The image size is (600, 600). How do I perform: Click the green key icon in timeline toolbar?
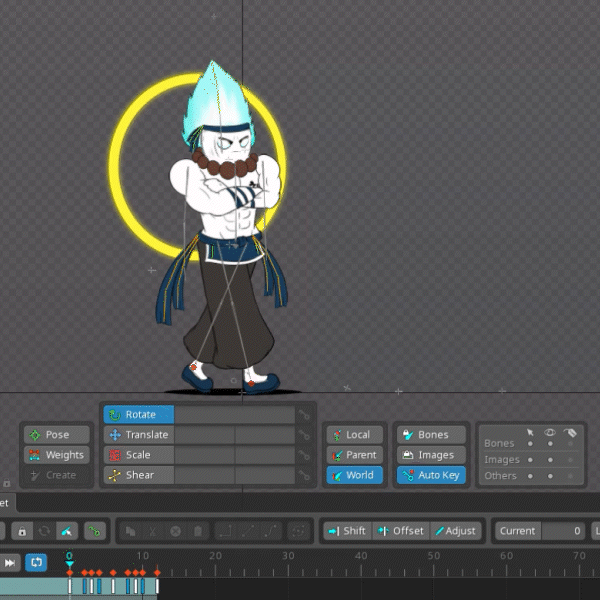95,531
